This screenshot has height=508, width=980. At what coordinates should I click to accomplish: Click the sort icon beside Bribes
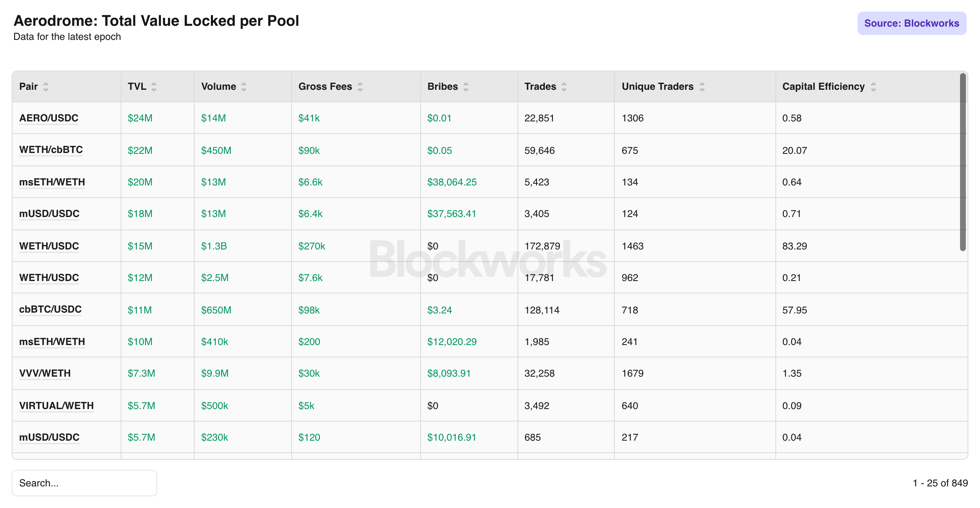coord(466,86)
